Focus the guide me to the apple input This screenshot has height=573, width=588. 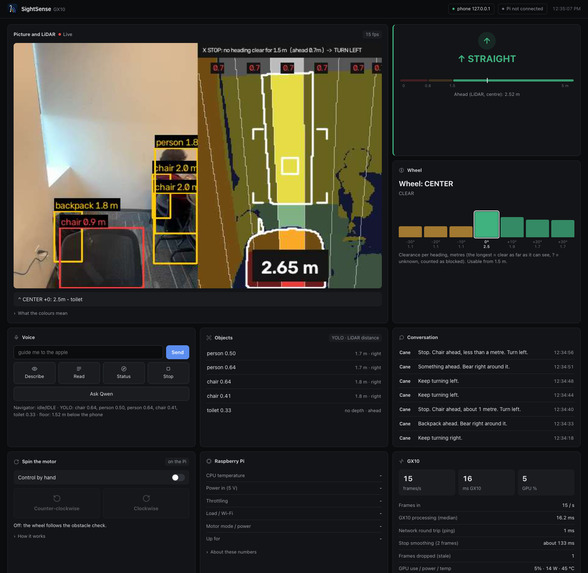click(x=88, y=352)
